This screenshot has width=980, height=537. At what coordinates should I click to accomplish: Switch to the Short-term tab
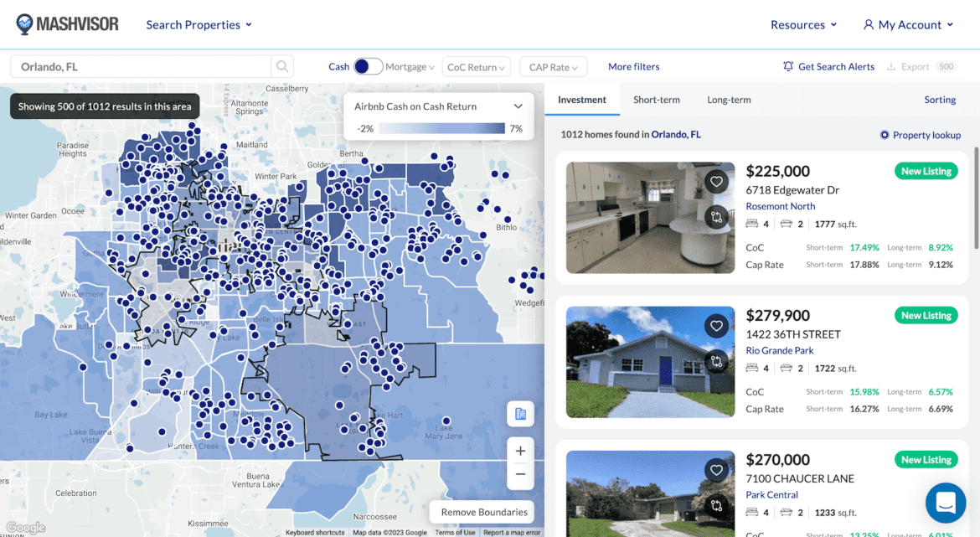coord(657,99)
